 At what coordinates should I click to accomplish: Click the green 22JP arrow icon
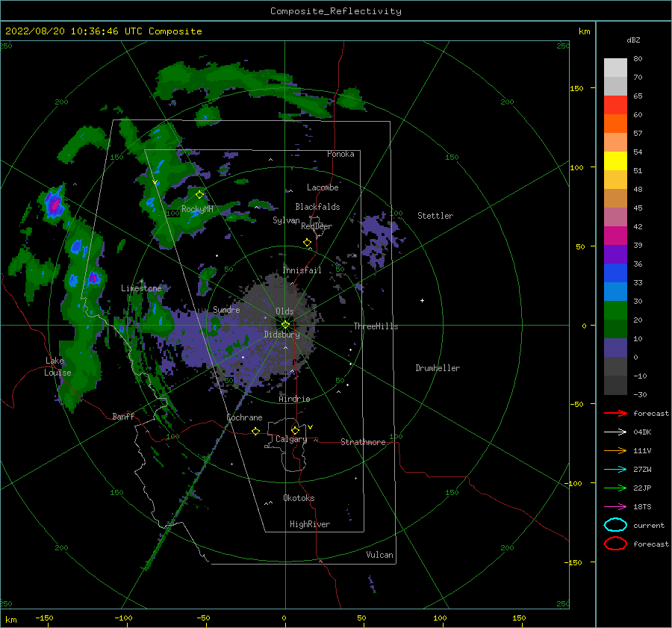point(615,488)
